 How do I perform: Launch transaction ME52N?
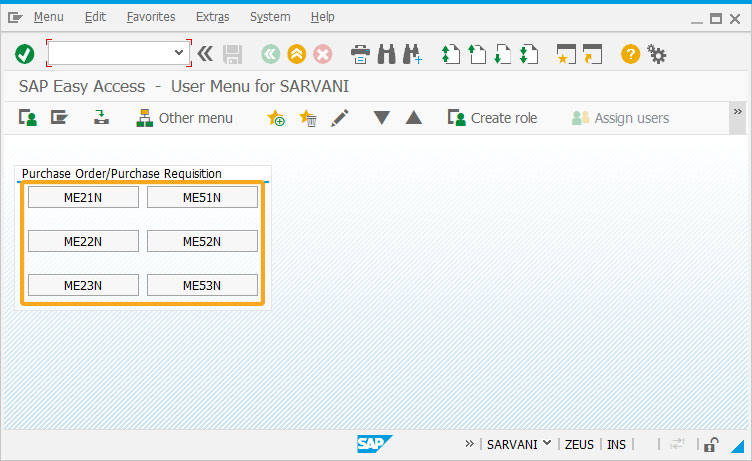point(202,241)
